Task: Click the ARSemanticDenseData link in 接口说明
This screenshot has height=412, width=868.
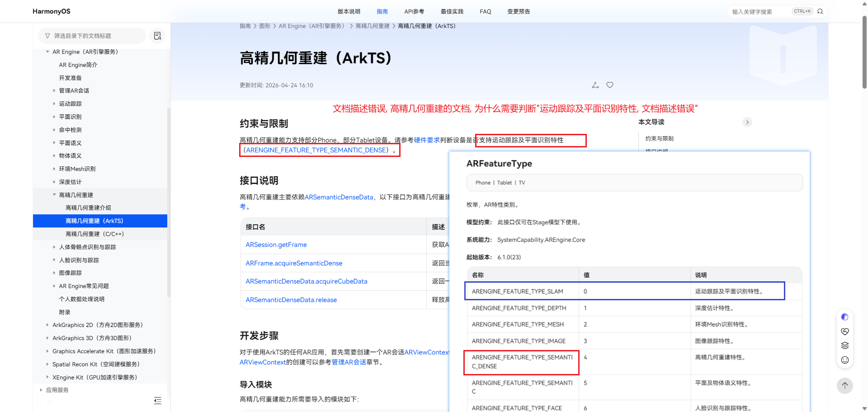Action: pyautogui.click(x=339, y=197)
